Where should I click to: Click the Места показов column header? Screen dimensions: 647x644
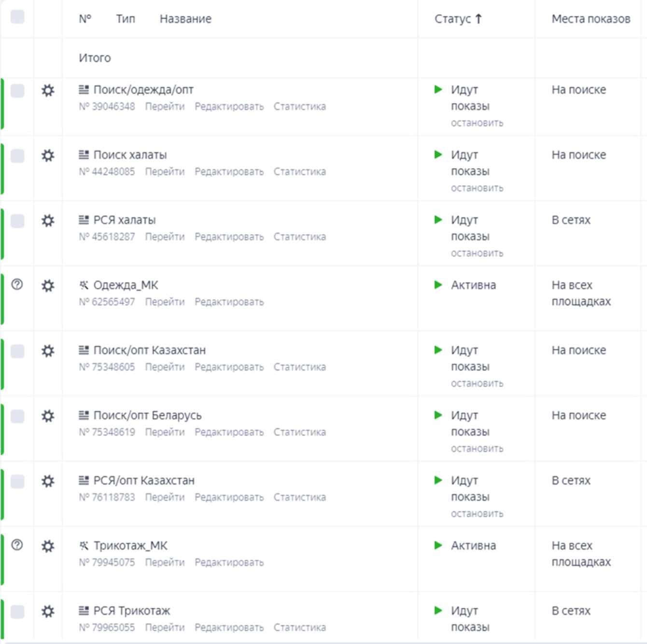pyautogui.click(x=591, y=19)
